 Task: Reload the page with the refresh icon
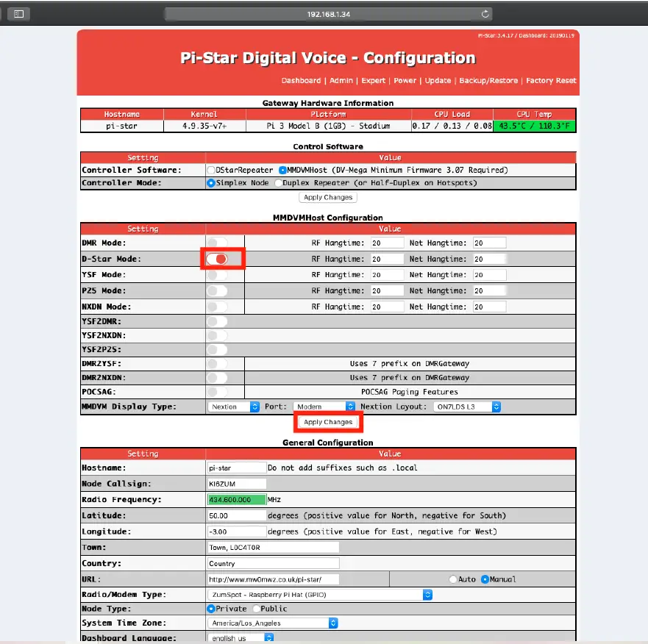485,14
